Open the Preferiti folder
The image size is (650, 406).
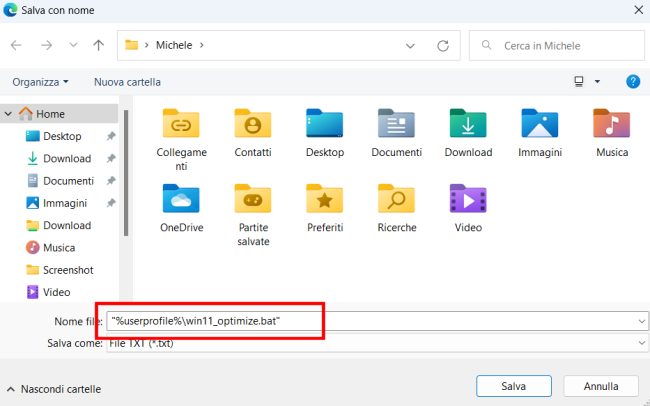(325, 208)
